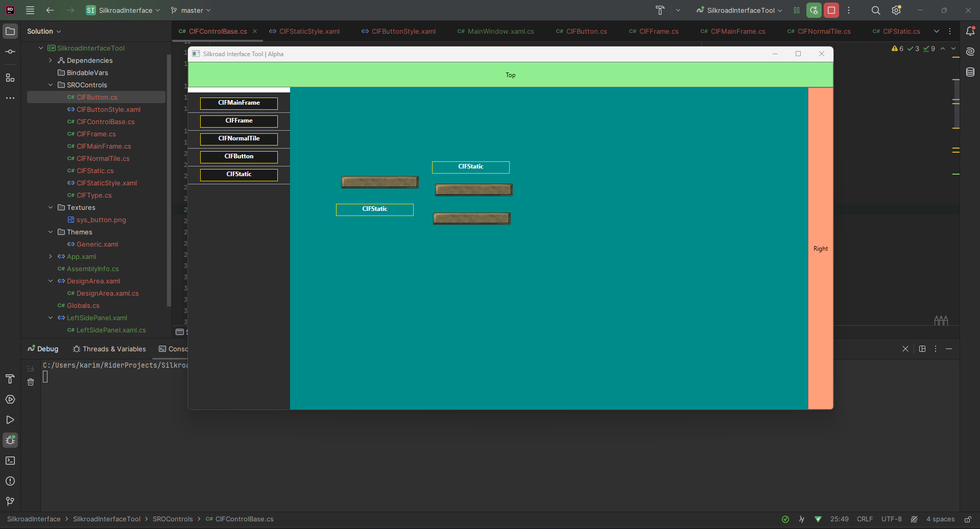Open Generic.xaml in Themes

point(97,244)
